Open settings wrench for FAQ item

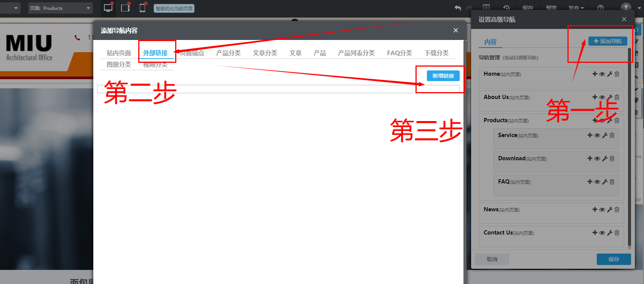point(605,182)
